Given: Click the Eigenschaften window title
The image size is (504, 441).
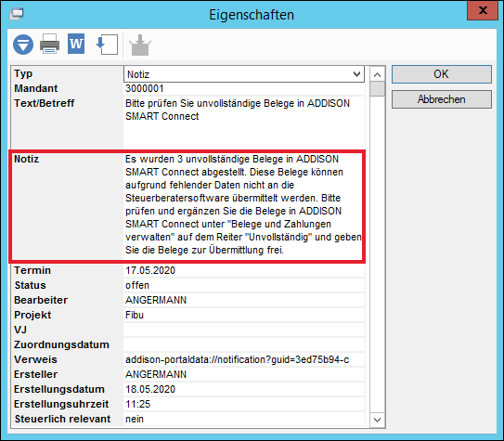Looking at the screenshot, I should (x=252, y=15).
